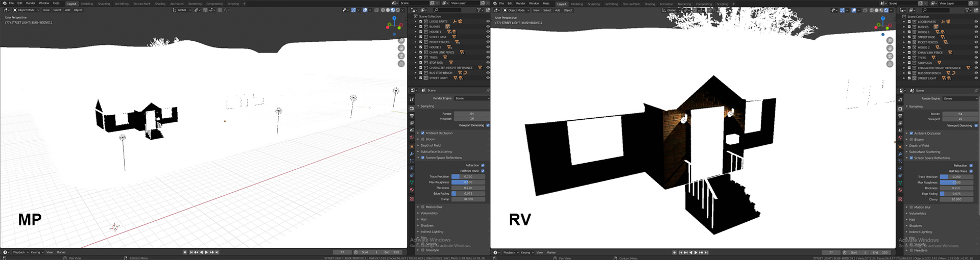Open the Tool properties tab icon in the MP properties editor
The width and height of the screenshot is (980, 260).
coord(412,99)
